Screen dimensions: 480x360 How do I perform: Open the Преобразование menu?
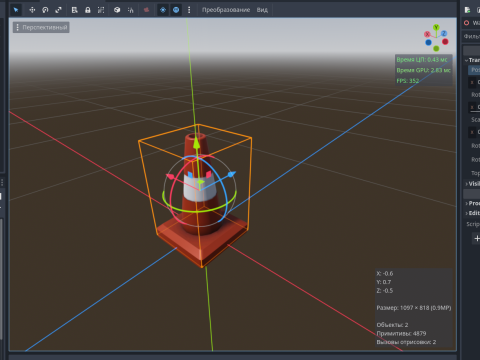[226, 10]
